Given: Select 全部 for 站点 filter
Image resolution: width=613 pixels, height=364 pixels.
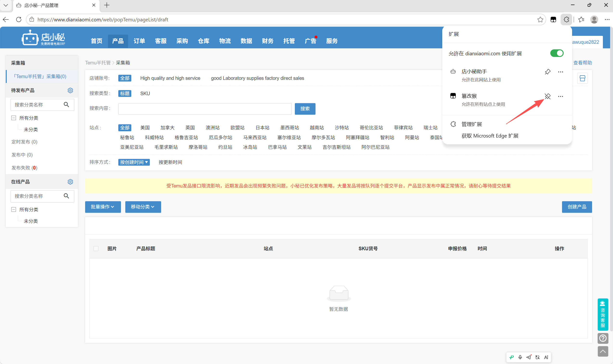Looking at the screenshot, I should click(125, 128).
